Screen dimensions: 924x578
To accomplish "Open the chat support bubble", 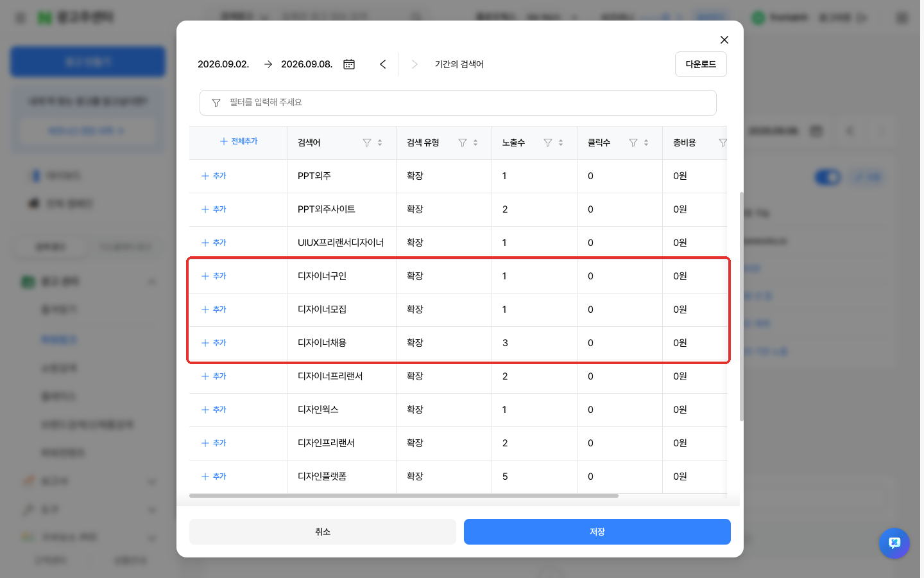I will [894, 543].
